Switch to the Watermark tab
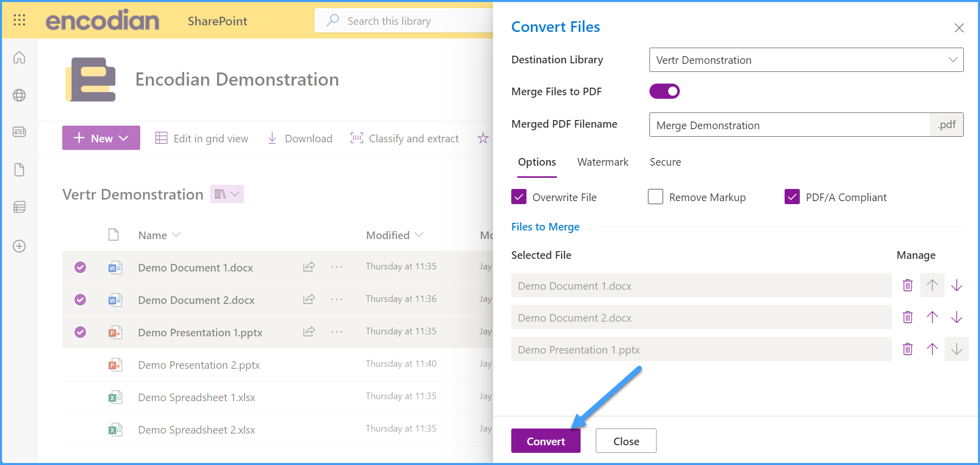Viewport: 980px width, 465px height. [x=603, y=162]
